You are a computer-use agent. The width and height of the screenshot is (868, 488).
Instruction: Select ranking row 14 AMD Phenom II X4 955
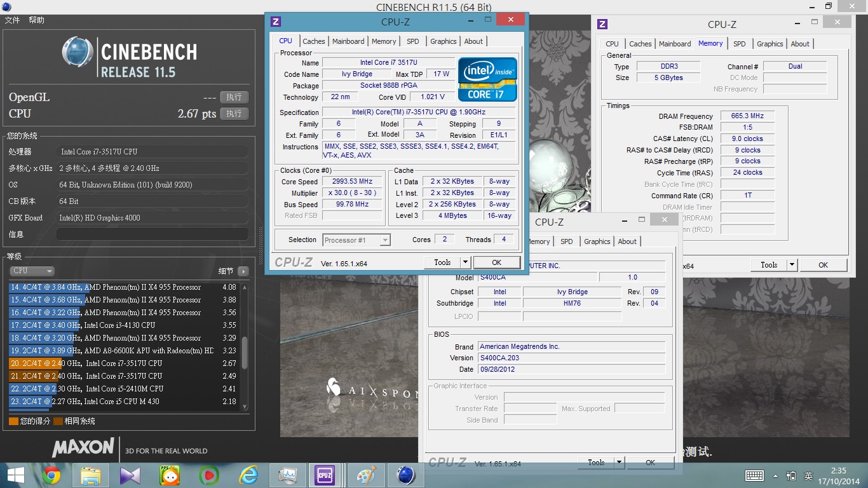click(x=123, y=287)
